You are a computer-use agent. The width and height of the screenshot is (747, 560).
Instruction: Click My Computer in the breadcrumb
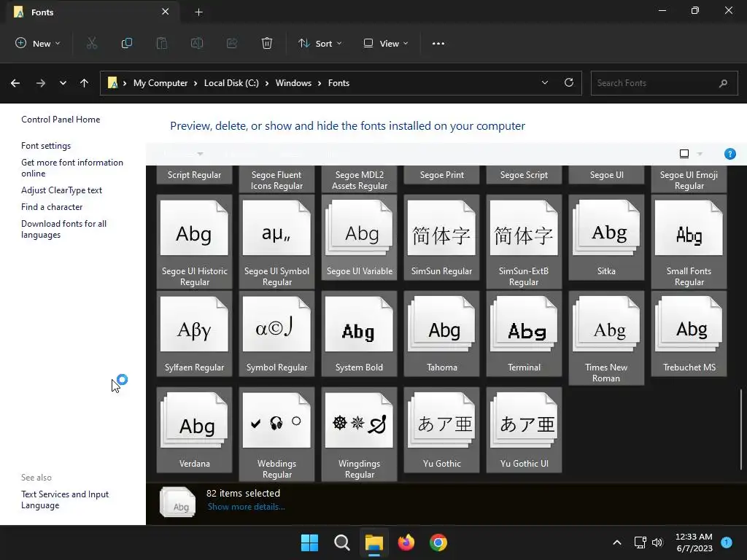click(160, 83)
